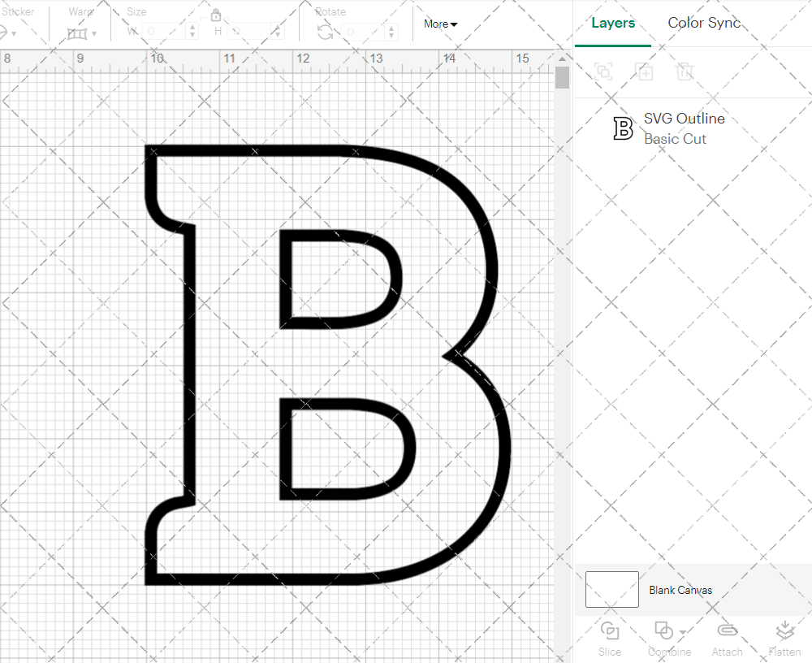Switch to the Color Sync tab
This screenshot has height=663, width=812.
point(704,23)
